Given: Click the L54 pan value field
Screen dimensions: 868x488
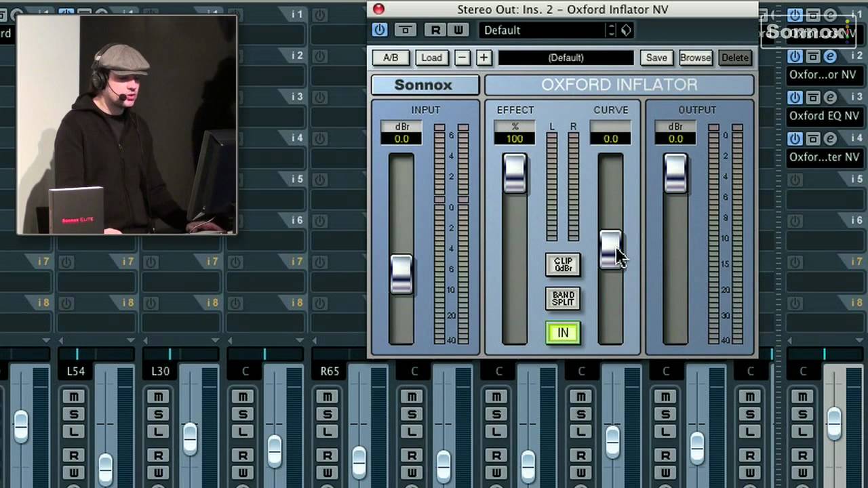Looking at the screenshot, I should pos(76,371).
